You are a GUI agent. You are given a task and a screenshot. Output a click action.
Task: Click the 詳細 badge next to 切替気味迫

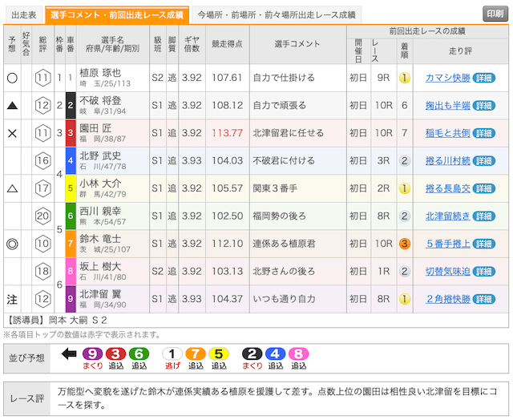click(484, 272)
